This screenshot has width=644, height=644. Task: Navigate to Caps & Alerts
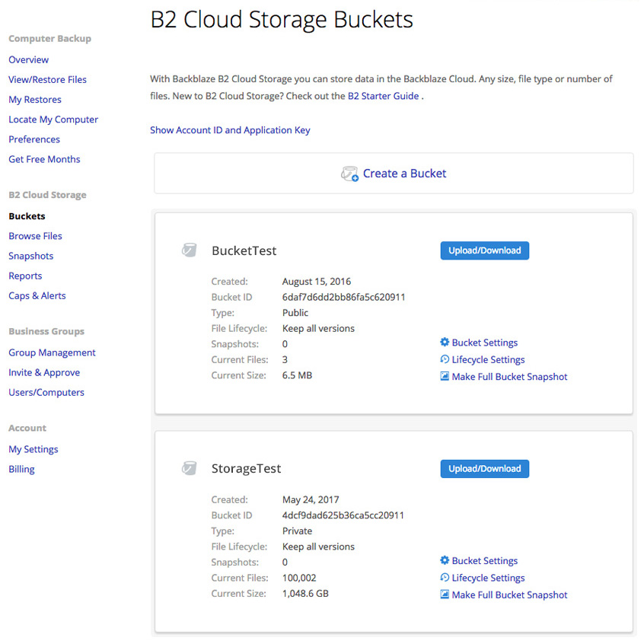37,295
